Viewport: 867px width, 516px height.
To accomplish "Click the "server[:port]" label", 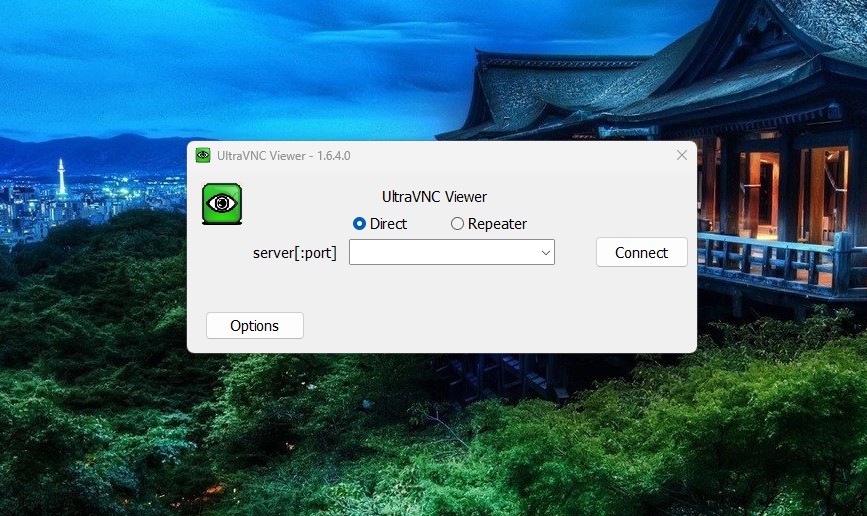I will (295, 253).
